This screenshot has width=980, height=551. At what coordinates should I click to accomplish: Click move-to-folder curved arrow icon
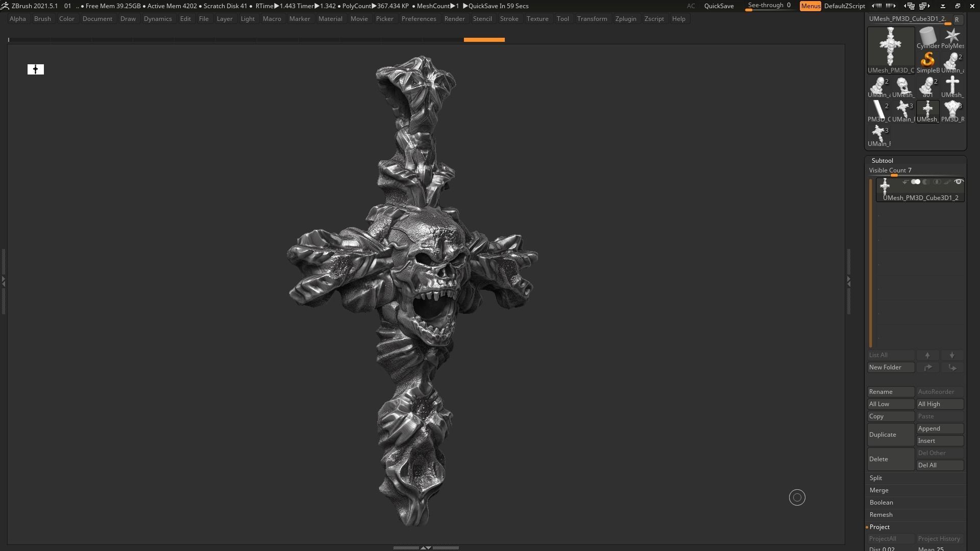(927, 367)
